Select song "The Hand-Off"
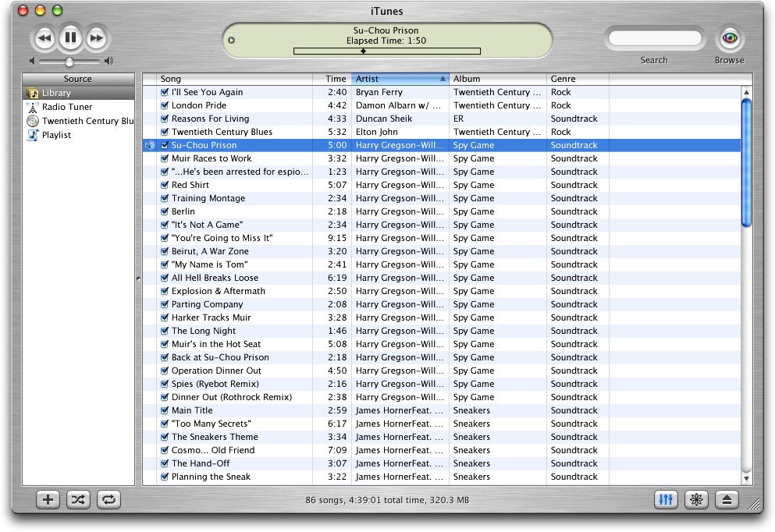Viewport: 775px width, 532px height. point(201,463)
